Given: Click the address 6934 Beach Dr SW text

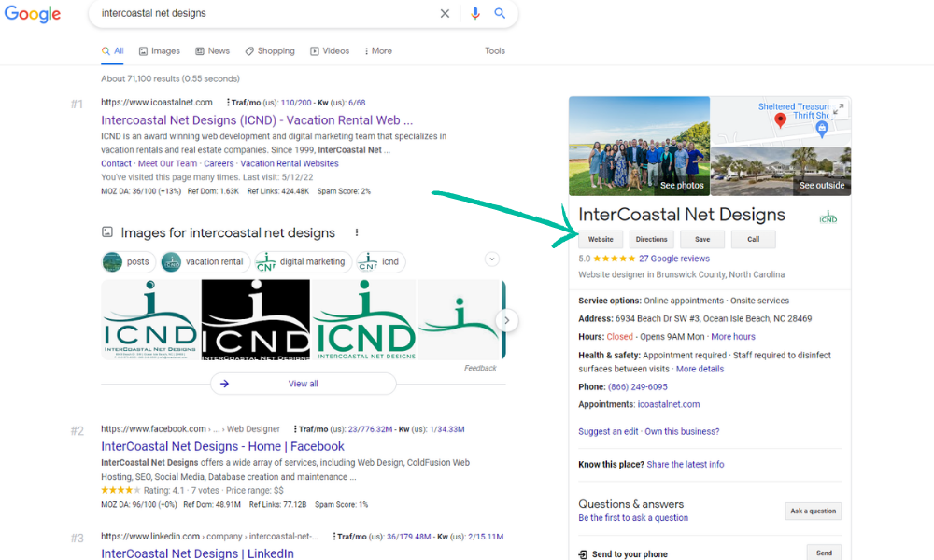Looking at the screenshot, I should point(714,319).
